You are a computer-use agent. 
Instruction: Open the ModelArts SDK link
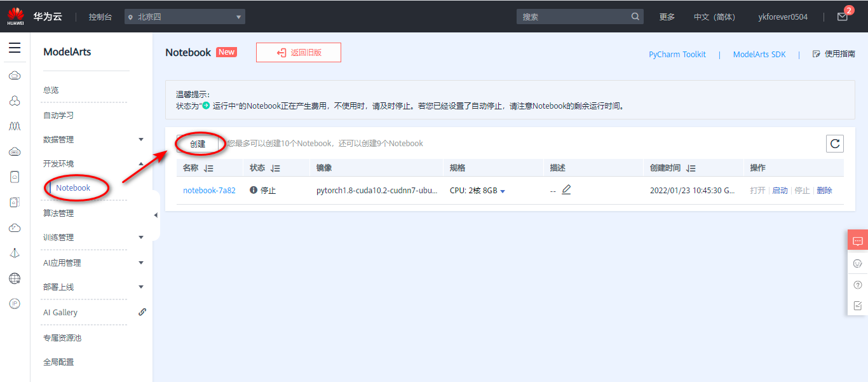(759, 55)
